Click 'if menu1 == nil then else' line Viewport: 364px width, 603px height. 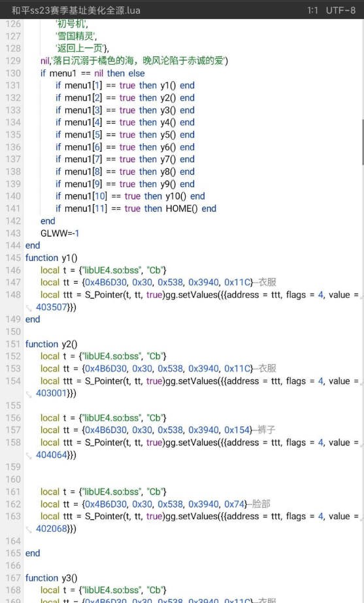click(93, 73)
